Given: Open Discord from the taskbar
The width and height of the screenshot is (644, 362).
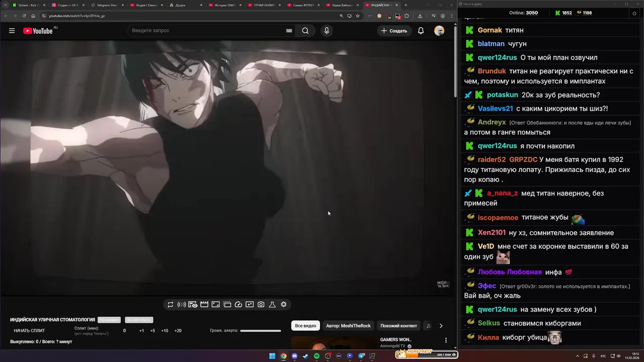Looking at the screenshot, I should (x=294, y=356).
